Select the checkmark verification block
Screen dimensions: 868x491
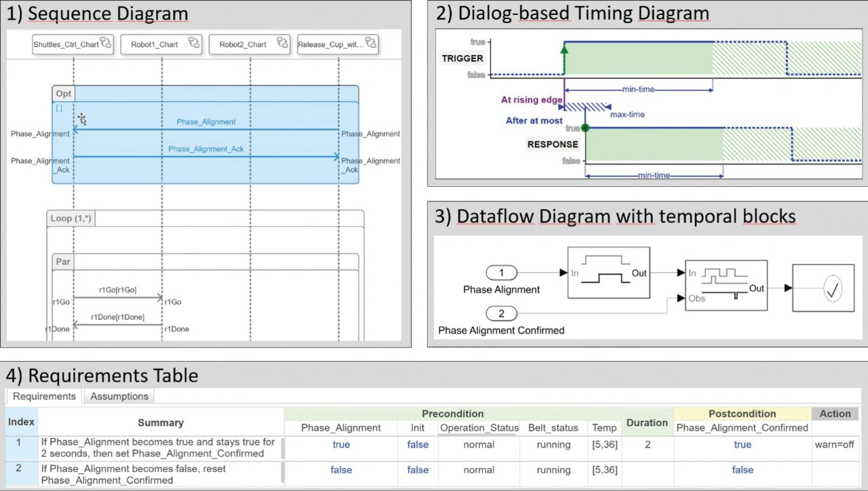(x=823, y=289)
